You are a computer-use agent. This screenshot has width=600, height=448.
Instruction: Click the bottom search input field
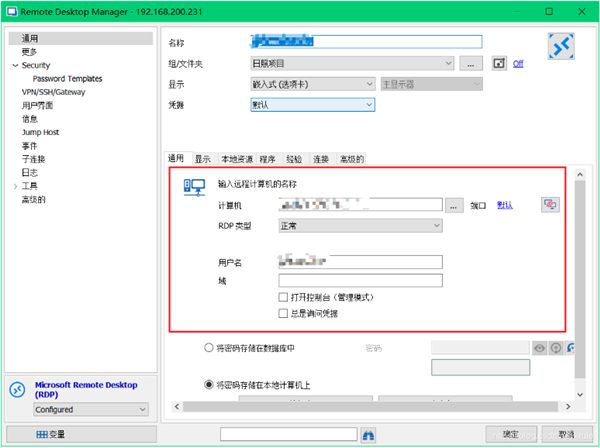289,434
